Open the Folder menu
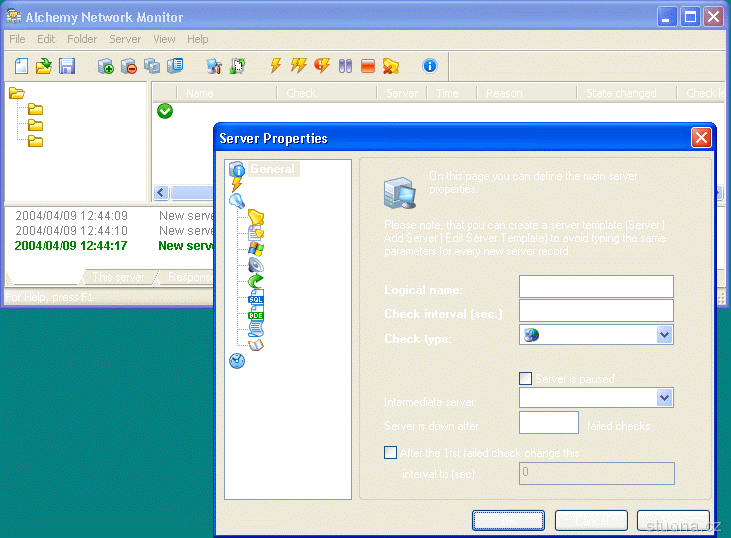The image size is (731, 538). coord(82,39)
